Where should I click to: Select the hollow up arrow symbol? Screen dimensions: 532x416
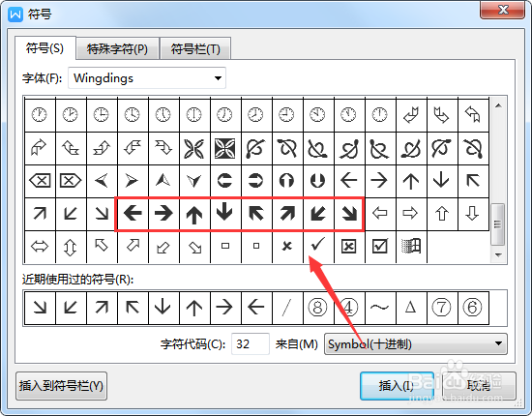click(442, 214)
